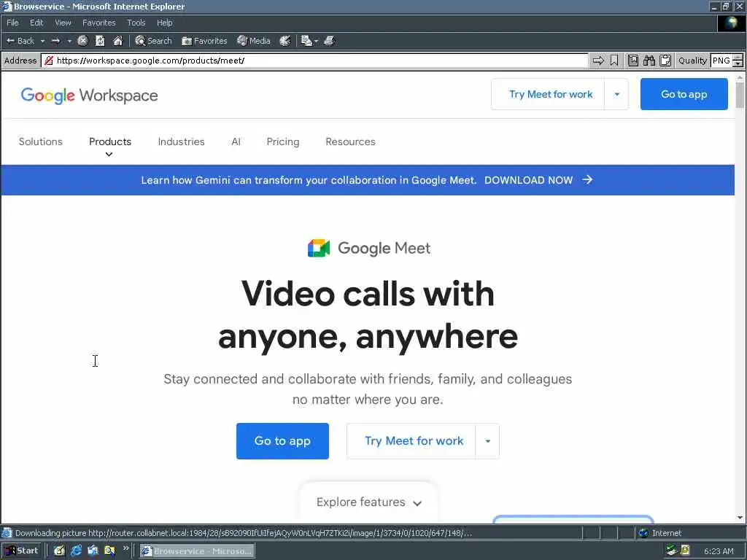Click the clipboard paste icon
Image resolution: width=747 pixels, height=560 pixels.
pos(665,61)
